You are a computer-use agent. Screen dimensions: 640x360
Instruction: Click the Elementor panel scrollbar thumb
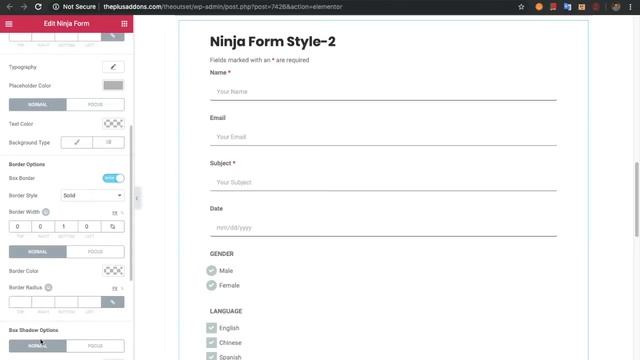131,203
